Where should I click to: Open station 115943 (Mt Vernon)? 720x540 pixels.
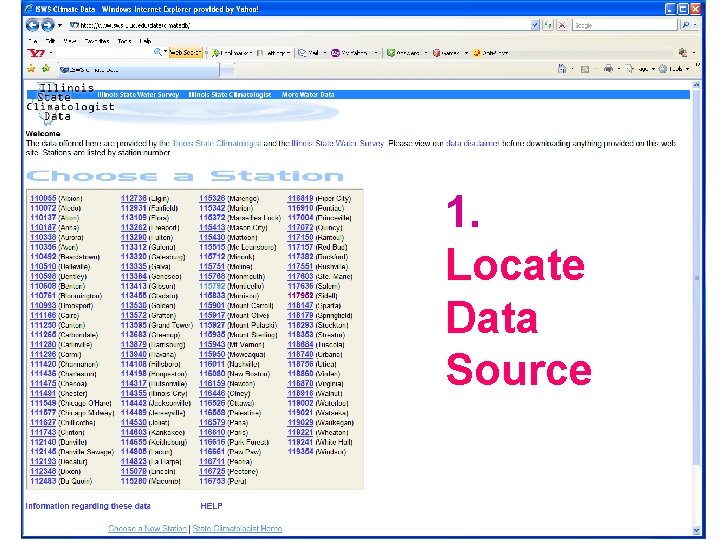coord(212,344)
